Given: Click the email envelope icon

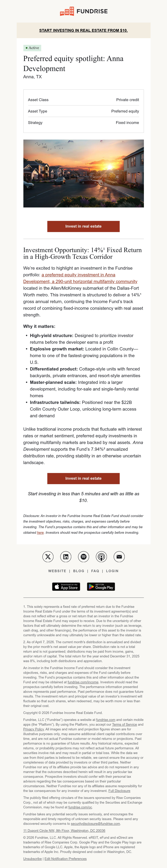Looking at the screenshot, I should tap(119, 557).
